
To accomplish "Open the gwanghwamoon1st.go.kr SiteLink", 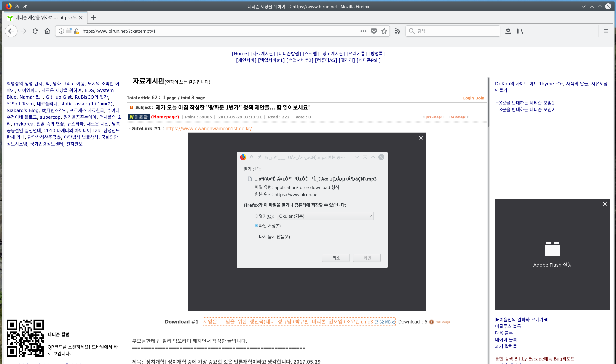I will click(x=208, y=128).
